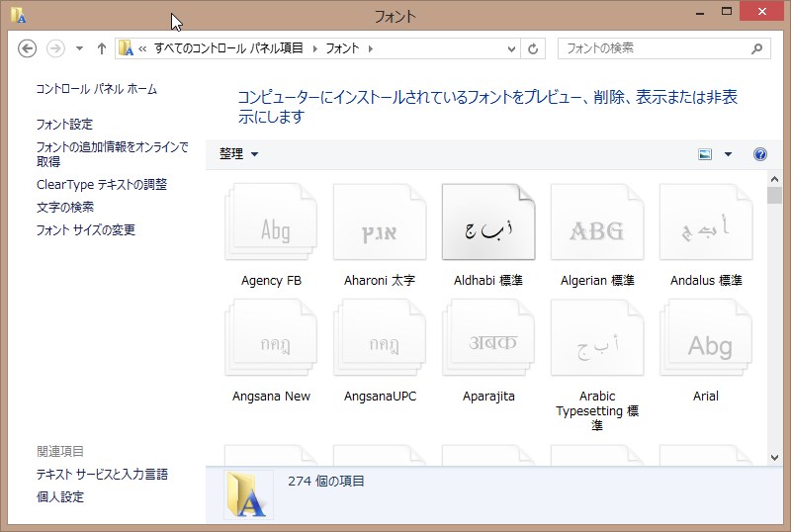
Task: Select the AngsanaUPC font icon
Action: coord(380,337)
